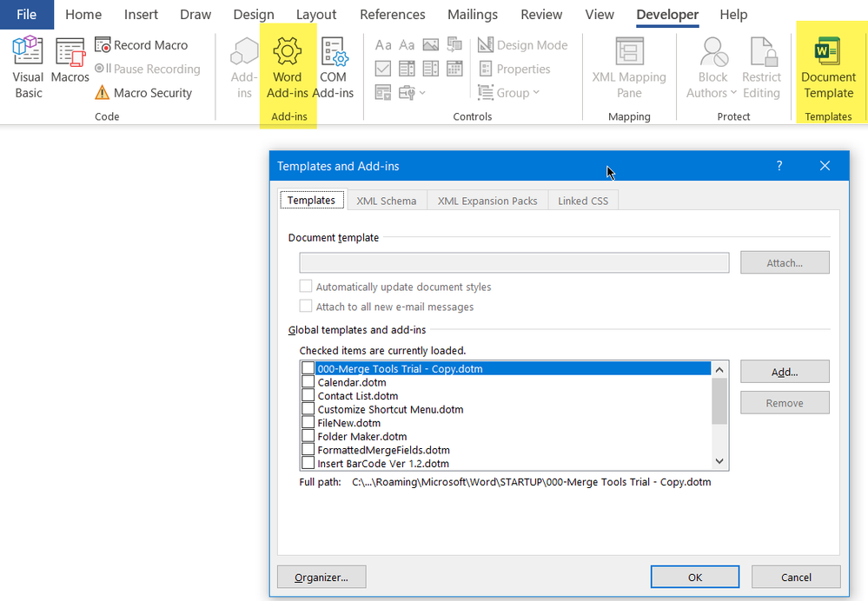
Task: Switch to the Layout ribbon tab
Action: point(316,15)
